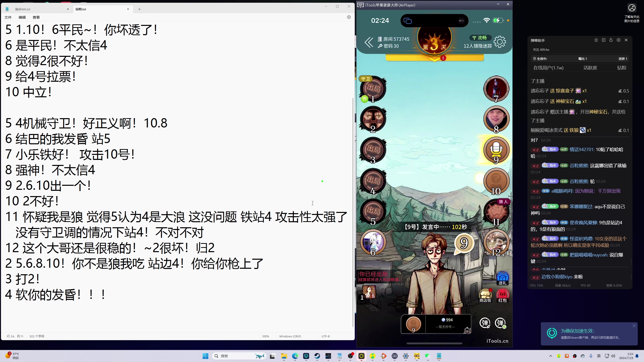Open the 送礼 gift box icon
The width and height of the screenshot is (644, 362).
[502, 278]
